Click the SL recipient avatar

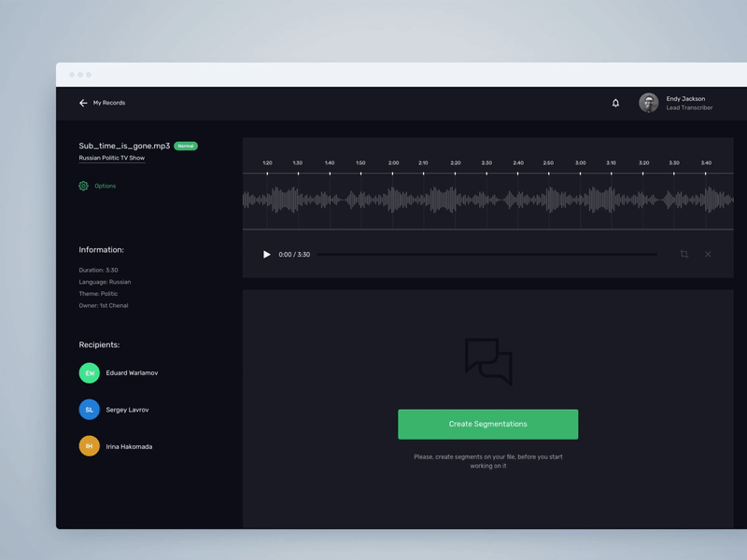[89, 410]
